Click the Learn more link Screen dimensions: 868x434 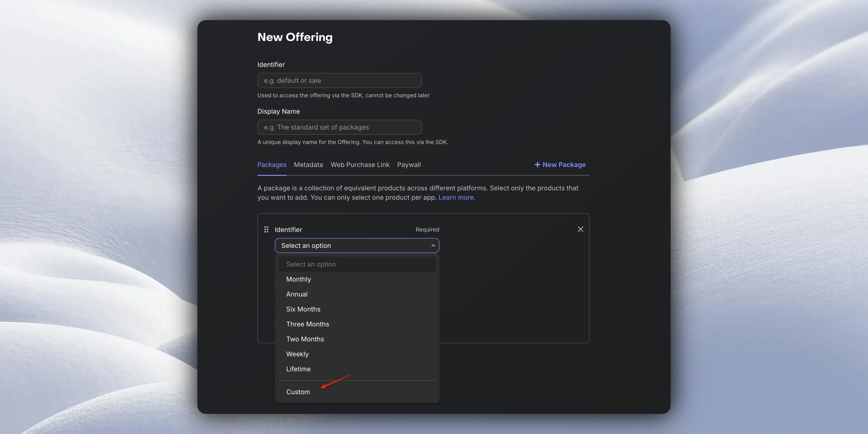click(457, 197)
